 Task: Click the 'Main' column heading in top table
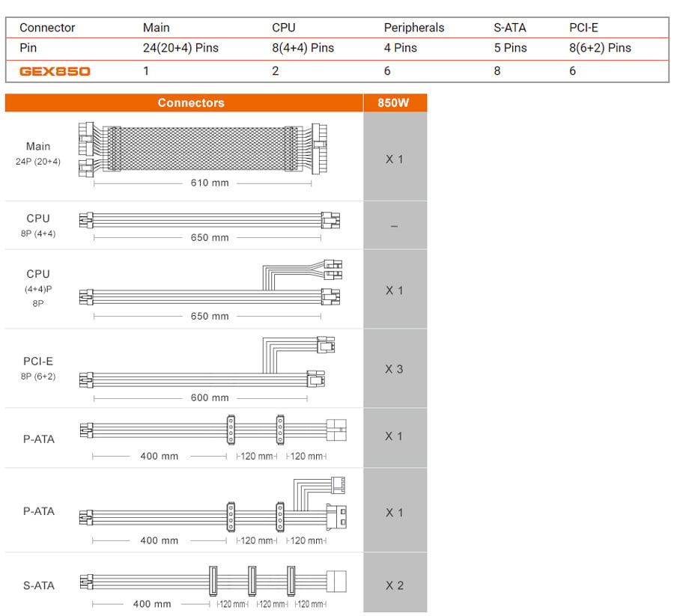click(156, 28)
